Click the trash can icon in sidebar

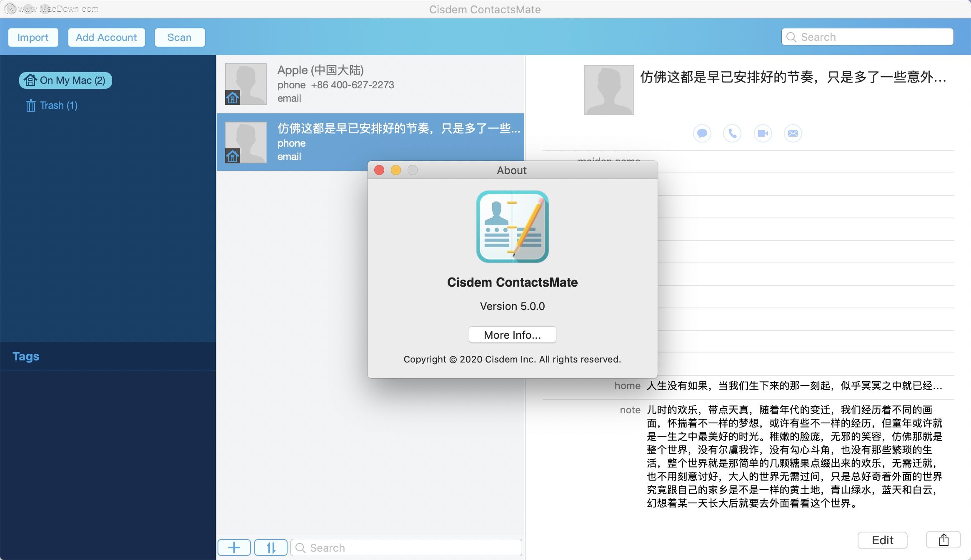pyautogui.click(x=30, y=105)
